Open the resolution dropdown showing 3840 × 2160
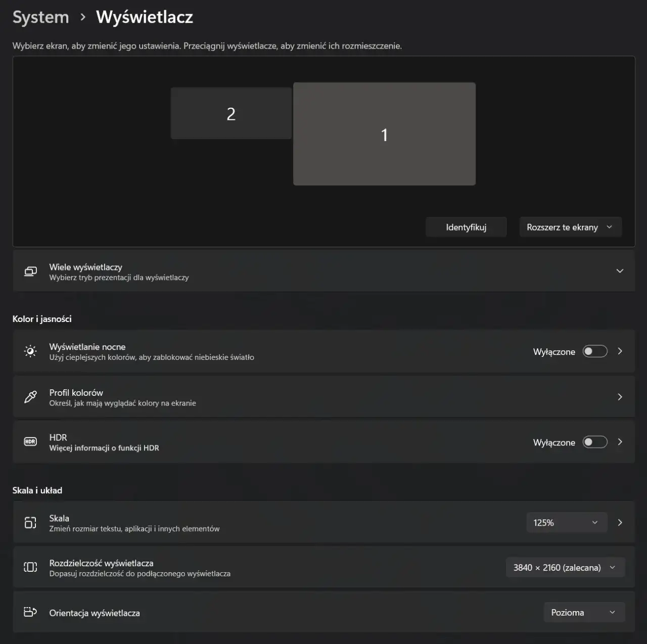 [565, 567]
